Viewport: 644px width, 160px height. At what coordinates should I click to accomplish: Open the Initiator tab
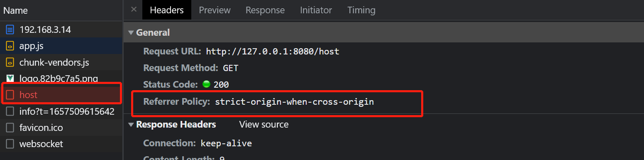coord(316,10)
